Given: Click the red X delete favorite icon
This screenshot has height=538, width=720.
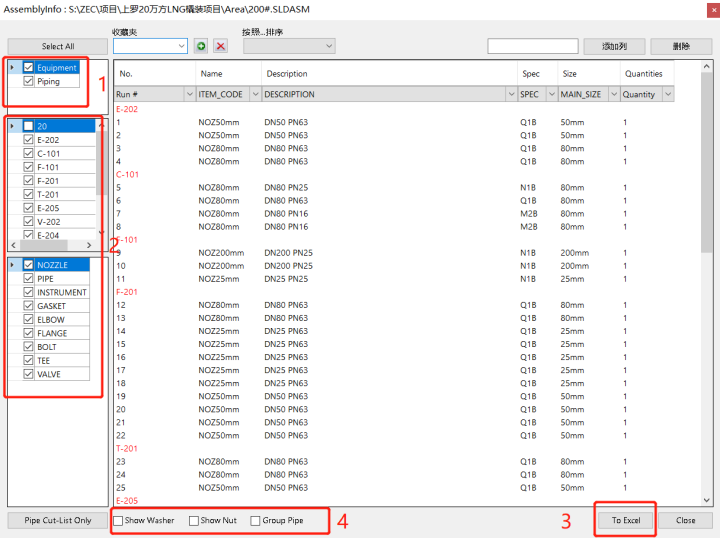Looking at the screenshot, I should click(221, 46).
